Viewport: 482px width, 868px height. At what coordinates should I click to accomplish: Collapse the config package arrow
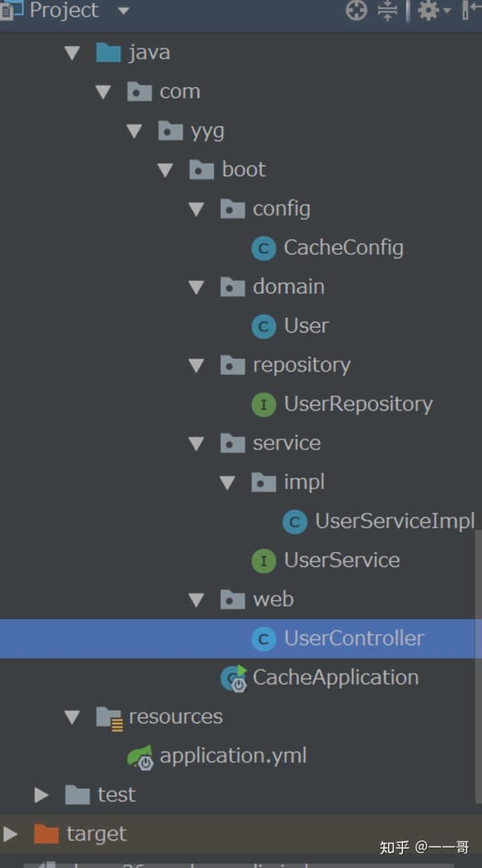[x=196, y=210]
